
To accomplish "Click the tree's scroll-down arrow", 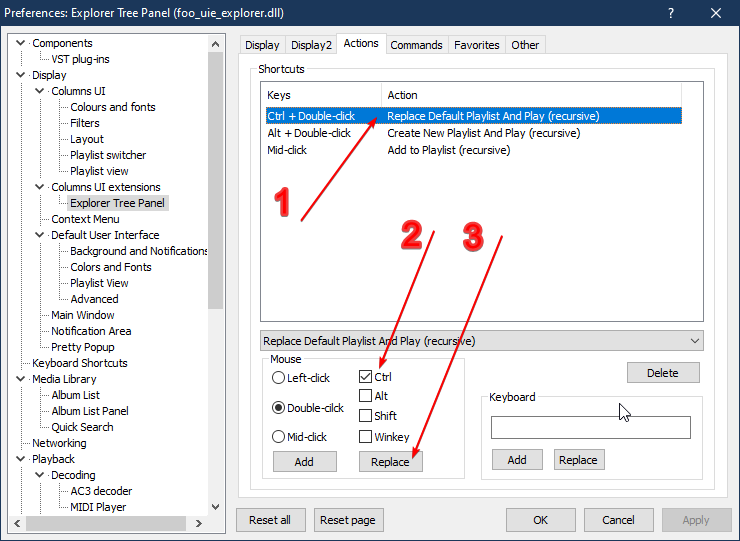I will [x=216, y=507].
